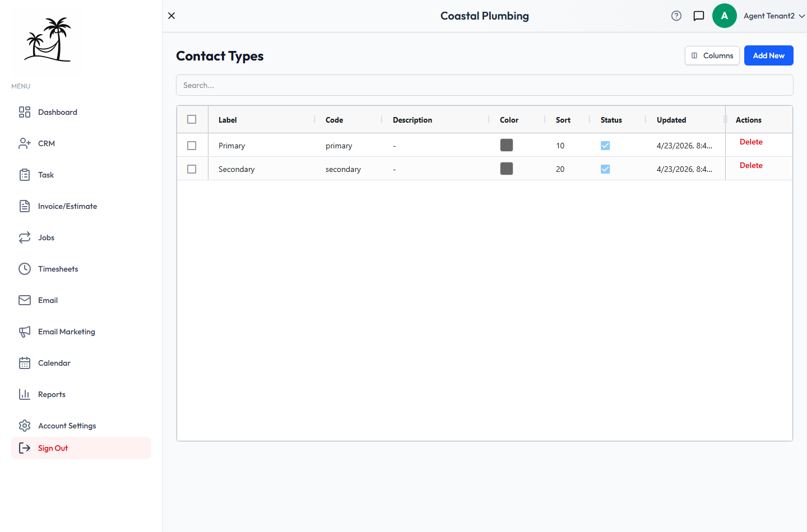Image resolution: width=807 pixels, height=532 pixels.
Task: Click the Sort column header
Action: [563, 120]
